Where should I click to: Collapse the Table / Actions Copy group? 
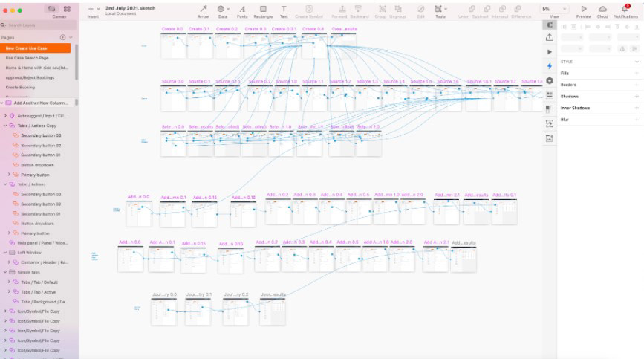(x=5, y=126)
